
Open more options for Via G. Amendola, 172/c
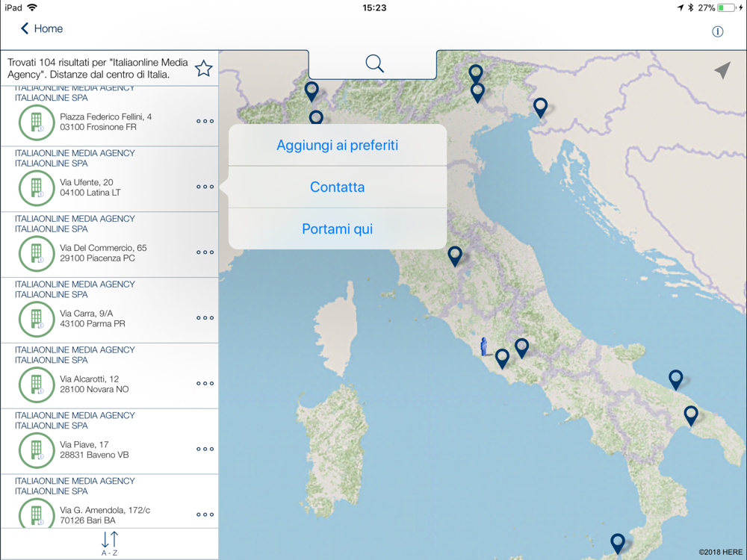click(205, 514)
